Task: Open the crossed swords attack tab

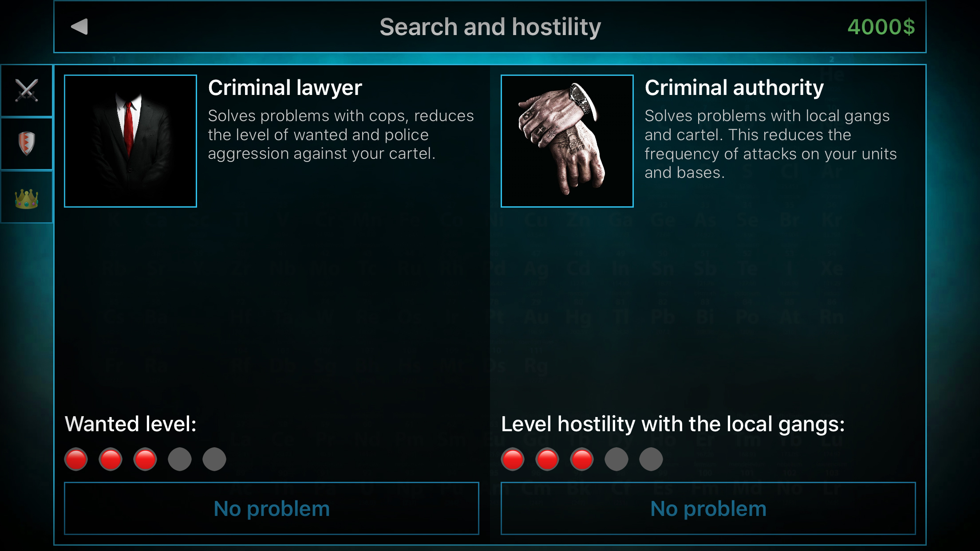Action: [27, 91]
